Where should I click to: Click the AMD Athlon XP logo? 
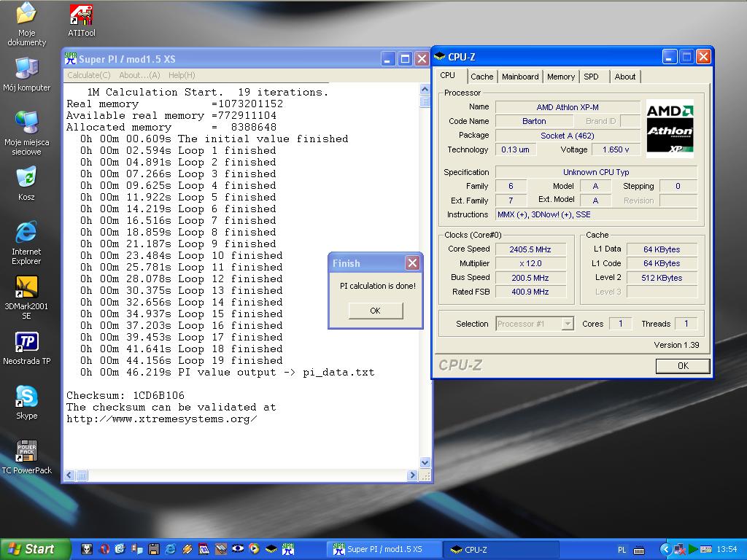(670, 128)
